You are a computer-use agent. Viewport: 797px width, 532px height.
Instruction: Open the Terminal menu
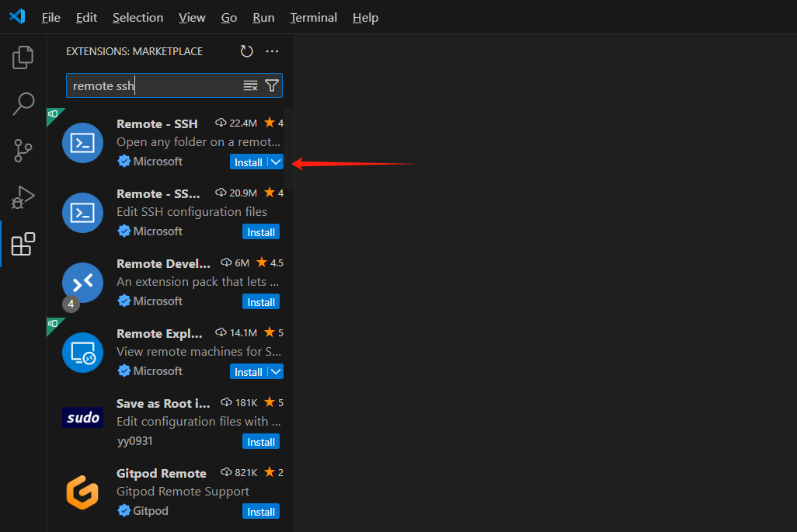(313, 17)
